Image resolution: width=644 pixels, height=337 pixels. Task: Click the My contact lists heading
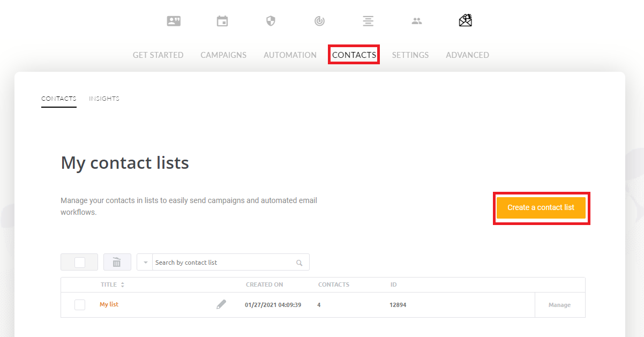(125, 162)
